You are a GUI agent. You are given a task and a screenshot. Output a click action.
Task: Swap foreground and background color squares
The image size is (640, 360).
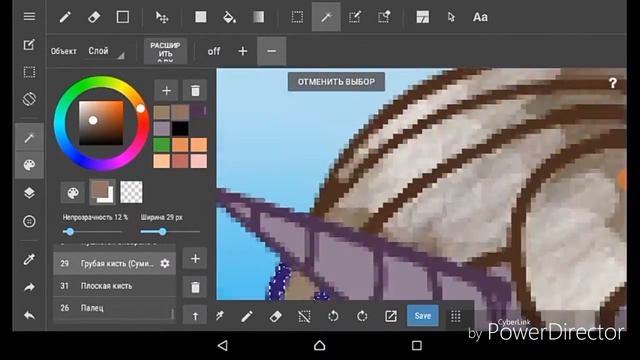pos(102,192)
